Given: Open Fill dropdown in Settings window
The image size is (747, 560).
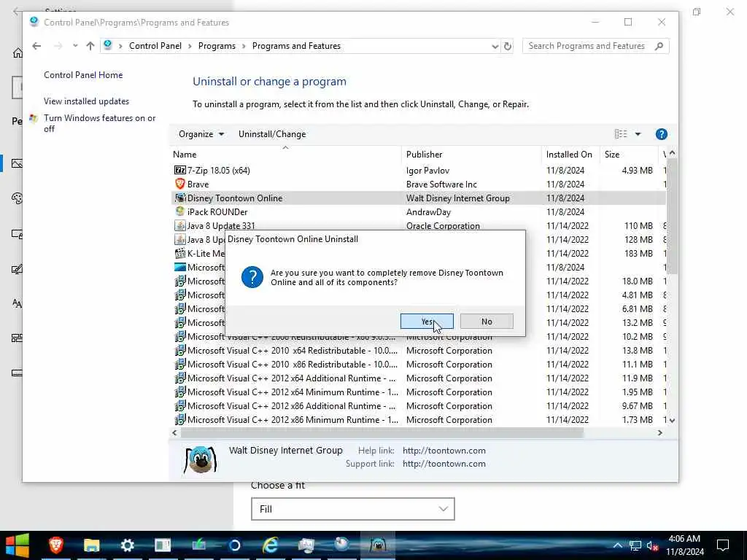Looking at the screenshot, I should (352, 509).
